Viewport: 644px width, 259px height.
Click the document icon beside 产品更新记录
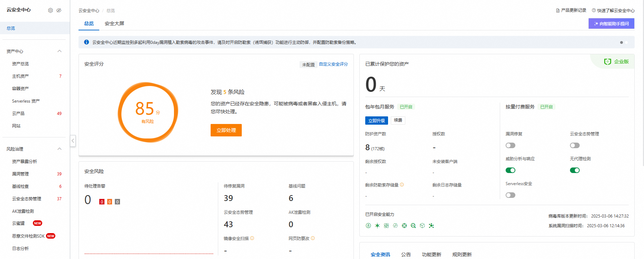pos(558,10)
